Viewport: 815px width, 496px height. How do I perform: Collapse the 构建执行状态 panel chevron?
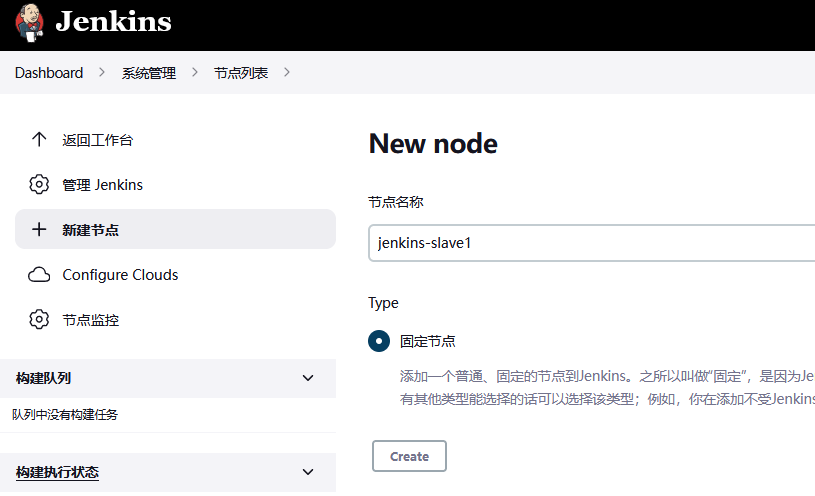(308, 472)
